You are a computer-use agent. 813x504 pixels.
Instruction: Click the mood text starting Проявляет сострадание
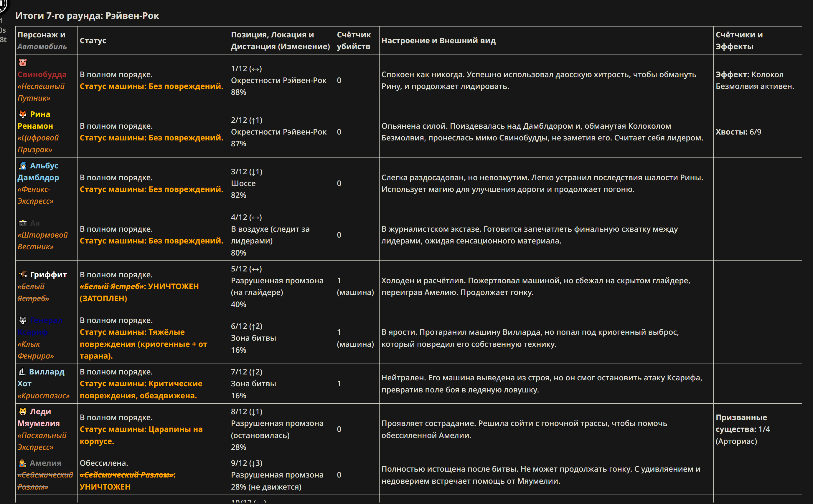click(x=525, y=429)
